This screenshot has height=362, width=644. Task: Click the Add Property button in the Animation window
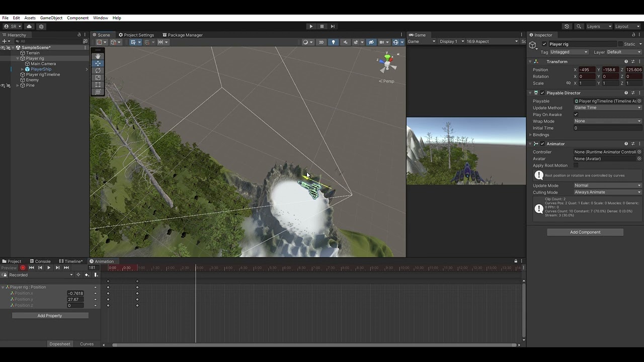pyautogui.click(x=50, y=315)
